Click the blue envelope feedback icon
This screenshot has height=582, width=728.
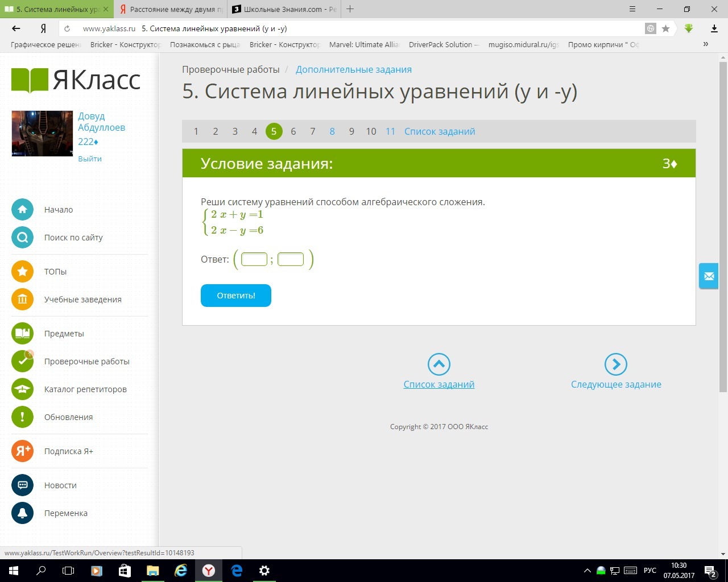point(709,276)
